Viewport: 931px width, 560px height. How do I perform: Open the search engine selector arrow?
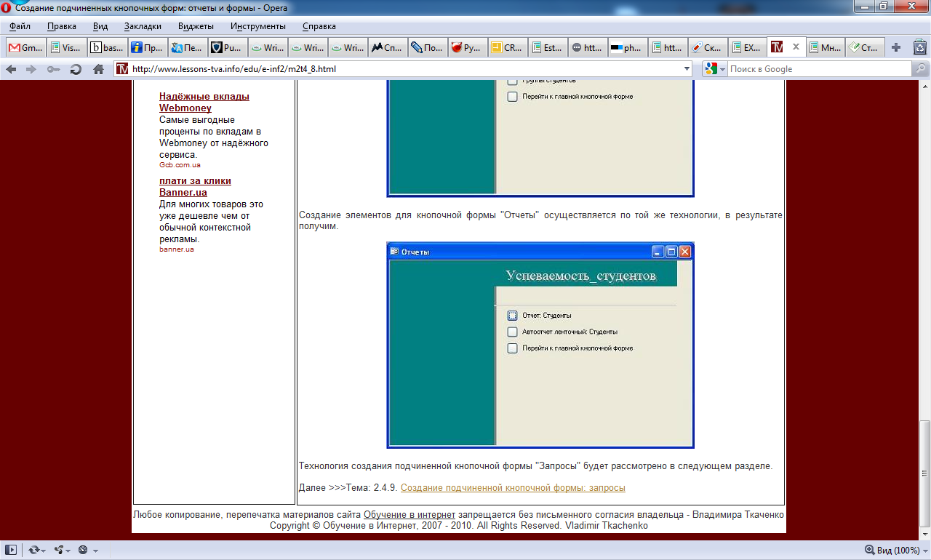[723, 69]
